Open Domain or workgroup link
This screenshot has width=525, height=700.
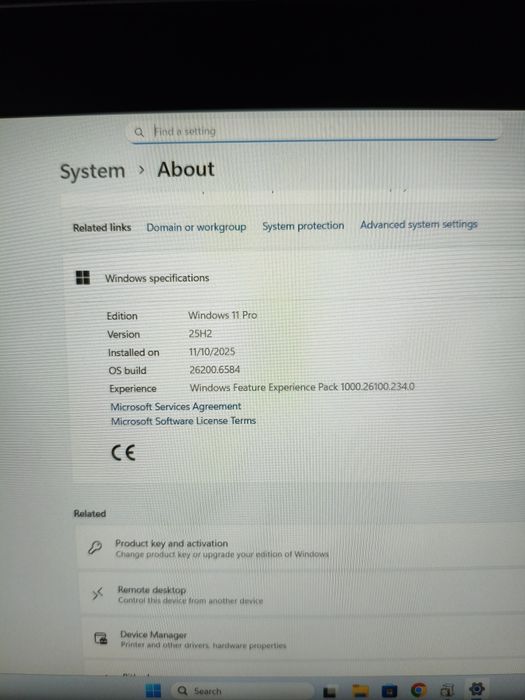tap(196, 227)
